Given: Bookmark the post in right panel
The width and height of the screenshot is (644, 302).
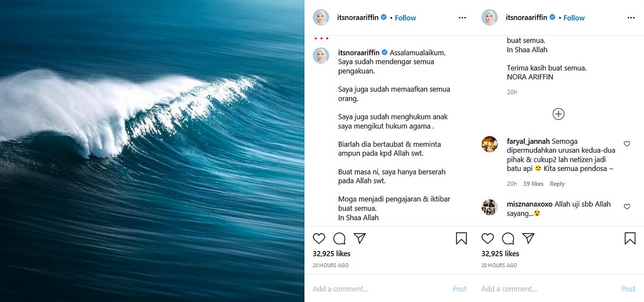Looking at the screenshot, I should tap(630, 239).
